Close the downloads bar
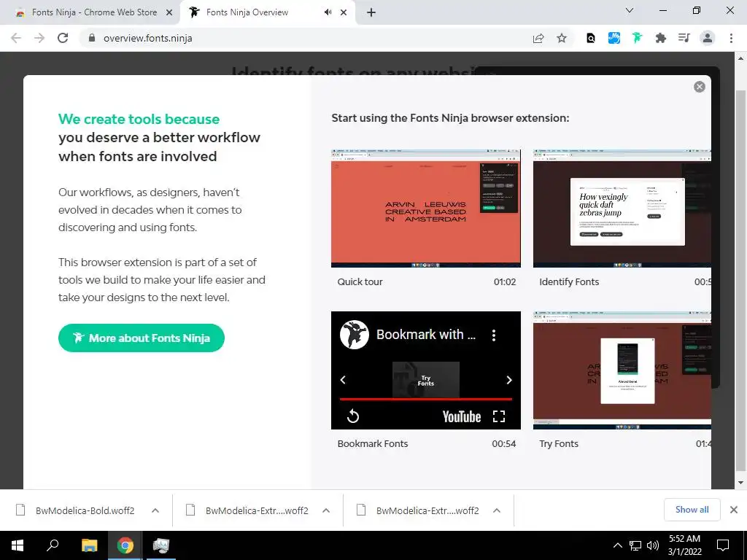This screenshot has height=560, width=747. coord(734,510)
